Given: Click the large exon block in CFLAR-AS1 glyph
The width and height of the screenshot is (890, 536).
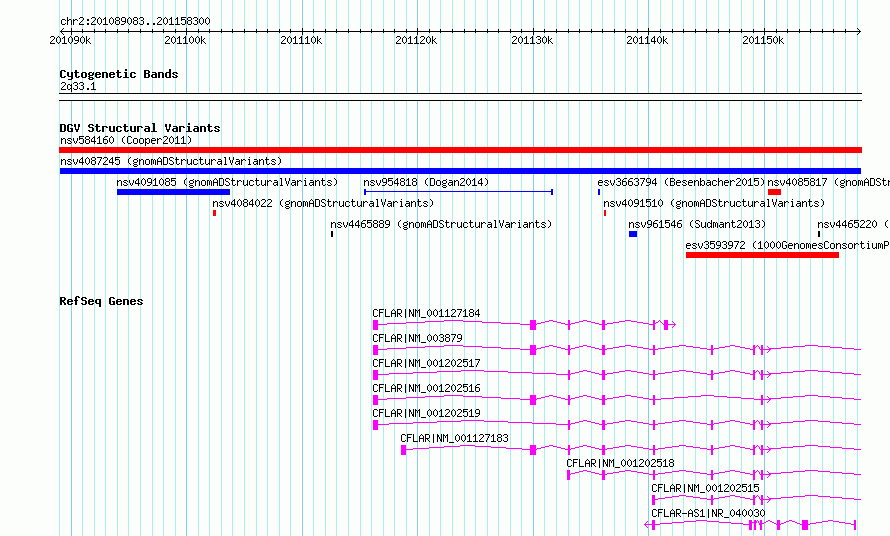Looking at the screenshot, I should point(805,525).
